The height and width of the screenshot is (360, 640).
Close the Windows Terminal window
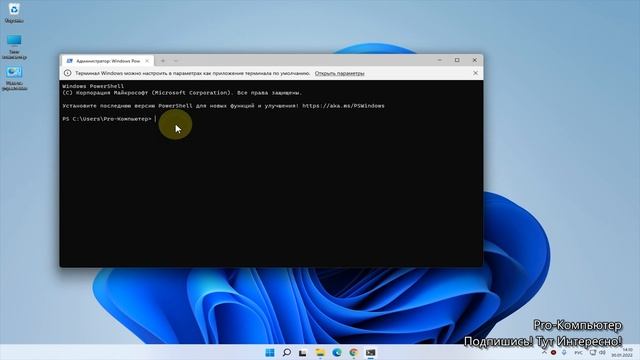click(475, 60)
